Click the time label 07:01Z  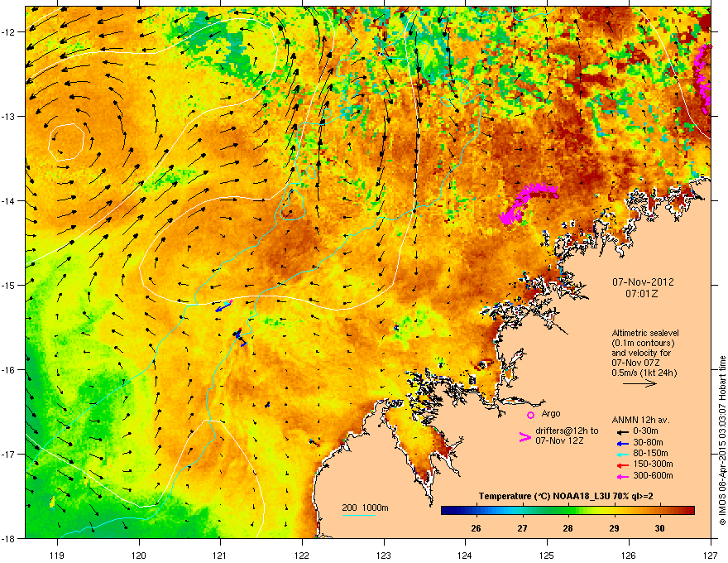642,294
